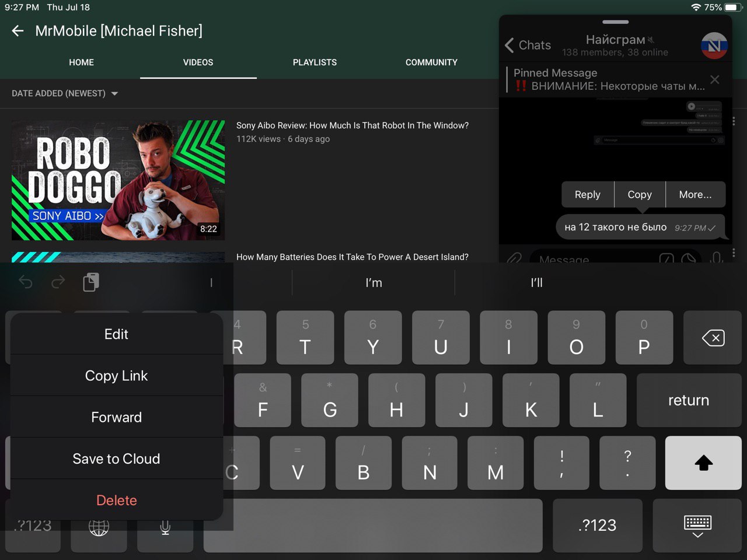
Task: Hide the keyboard with the dismiss key
Action: (x=697, y=526)
